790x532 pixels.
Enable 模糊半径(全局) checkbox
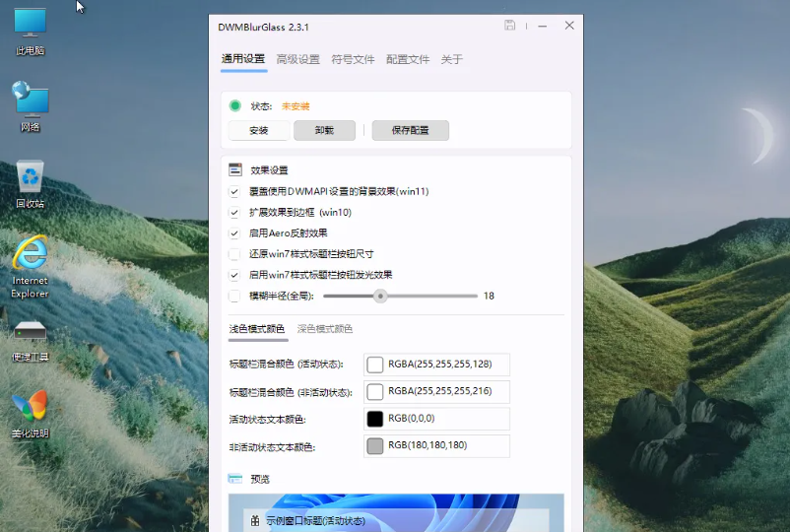pyautogui.click(x=234, y=296)
